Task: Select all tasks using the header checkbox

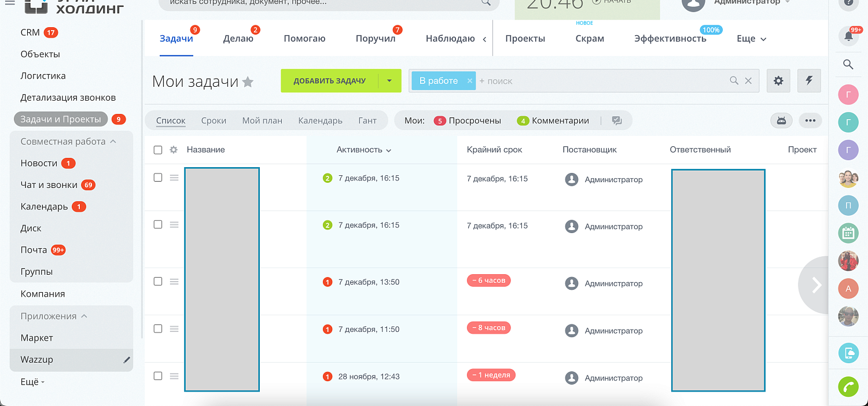Action: (x=157, y=149)
